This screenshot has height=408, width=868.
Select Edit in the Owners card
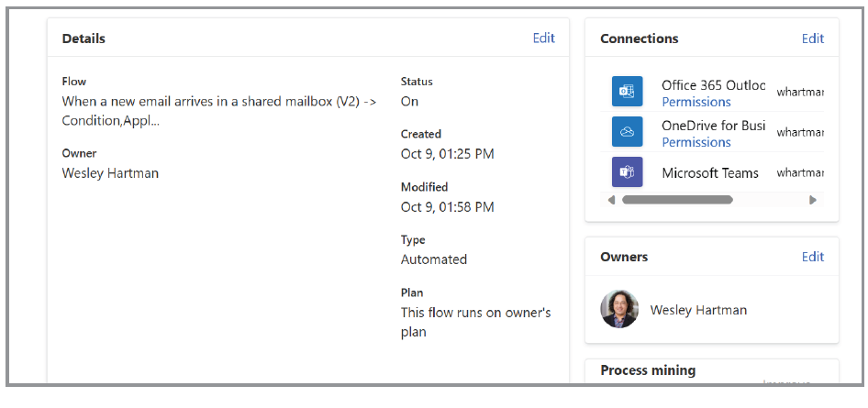coord(812,257)
